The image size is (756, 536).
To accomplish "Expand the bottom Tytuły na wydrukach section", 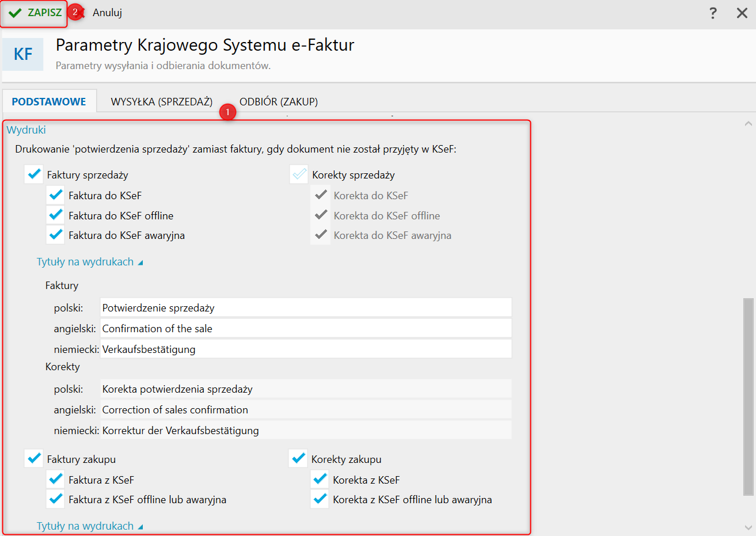I will tap(89, 526).
